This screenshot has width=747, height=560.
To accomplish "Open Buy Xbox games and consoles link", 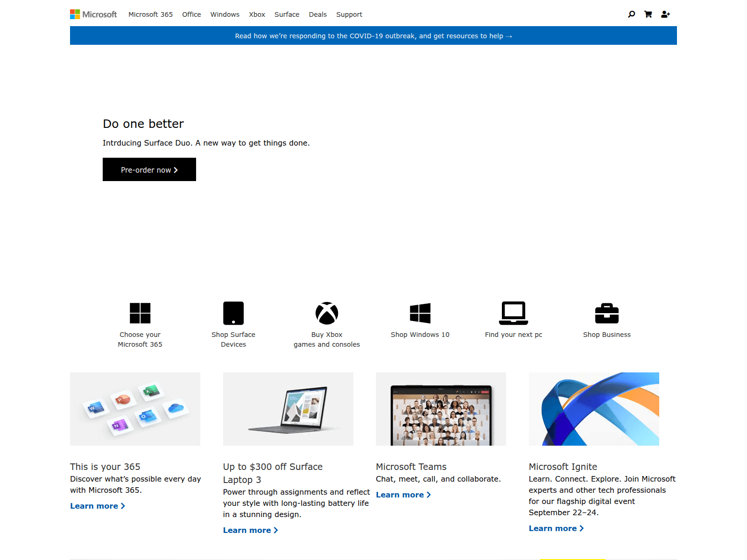I will 327,339.
